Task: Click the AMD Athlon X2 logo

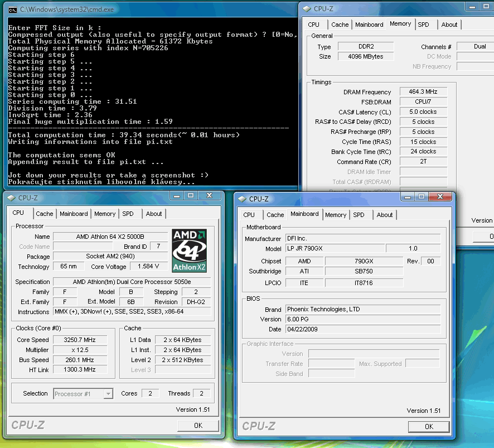Action: point(190,251)
